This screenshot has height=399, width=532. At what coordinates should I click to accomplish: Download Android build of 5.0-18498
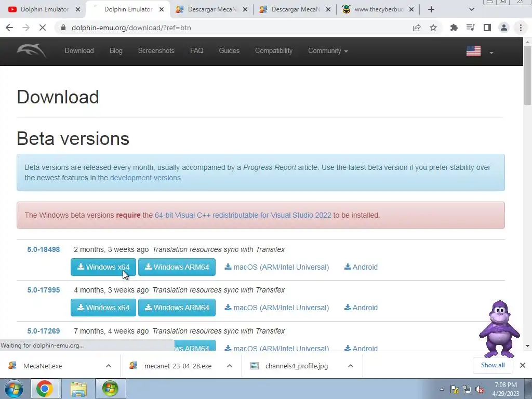pyautogui.click(x=361, y=267)
